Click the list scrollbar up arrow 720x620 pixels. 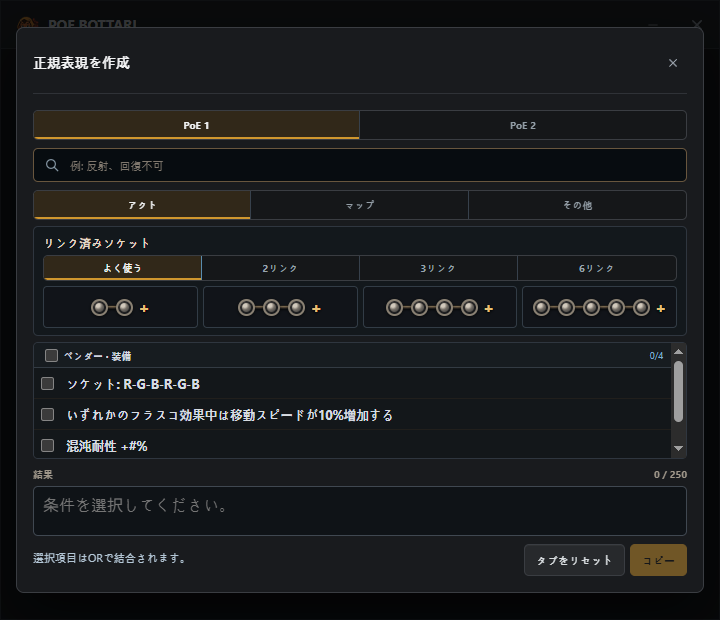[678, 352]
